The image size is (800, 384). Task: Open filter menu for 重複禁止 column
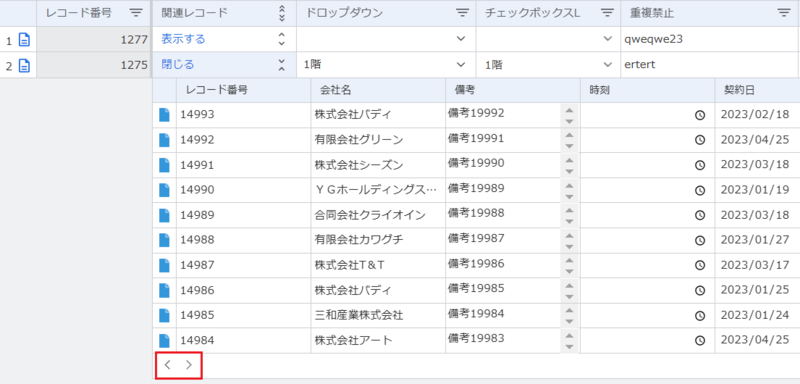coord(783,13)
